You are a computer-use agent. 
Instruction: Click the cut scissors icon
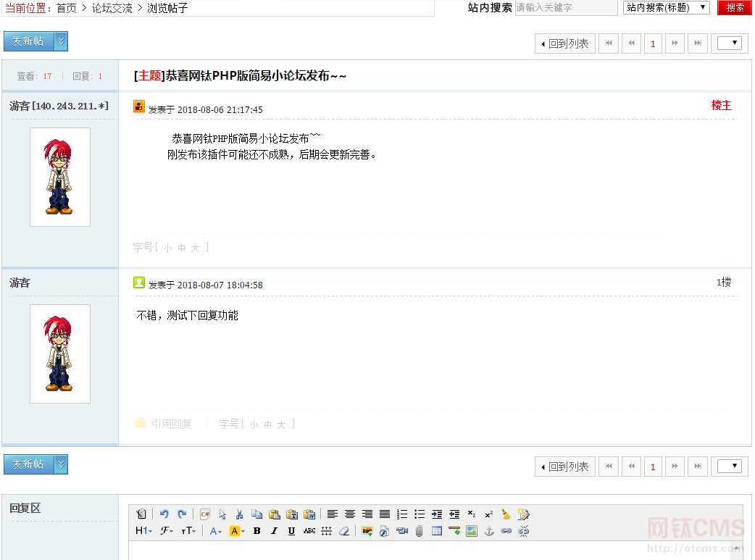pyautogui.click(x=240, y=514)
